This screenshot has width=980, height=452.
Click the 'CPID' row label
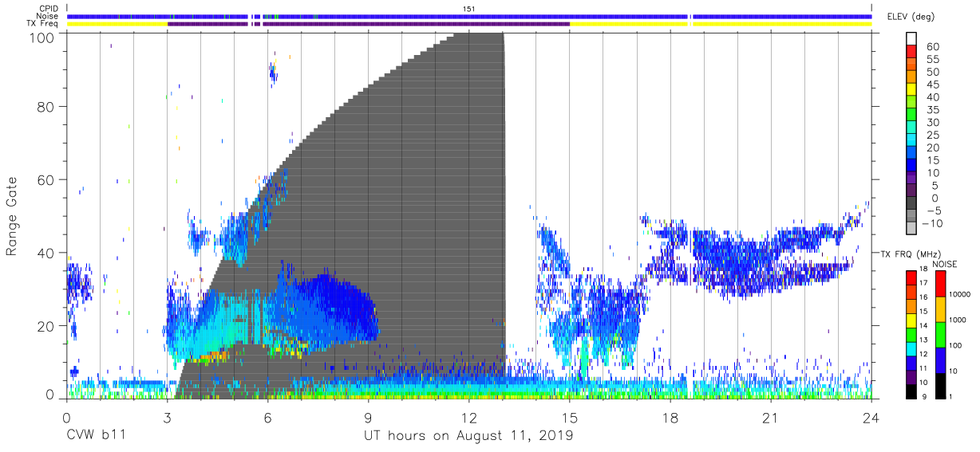49,8
